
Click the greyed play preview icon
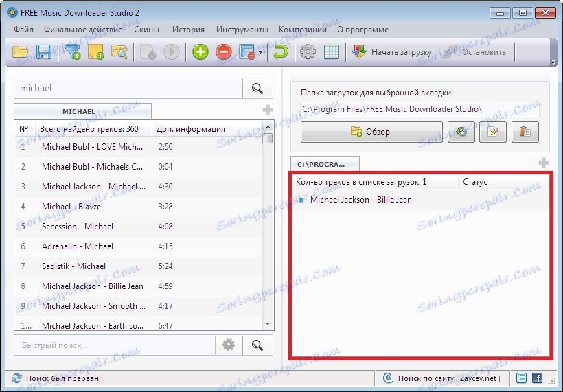[172, 52]
